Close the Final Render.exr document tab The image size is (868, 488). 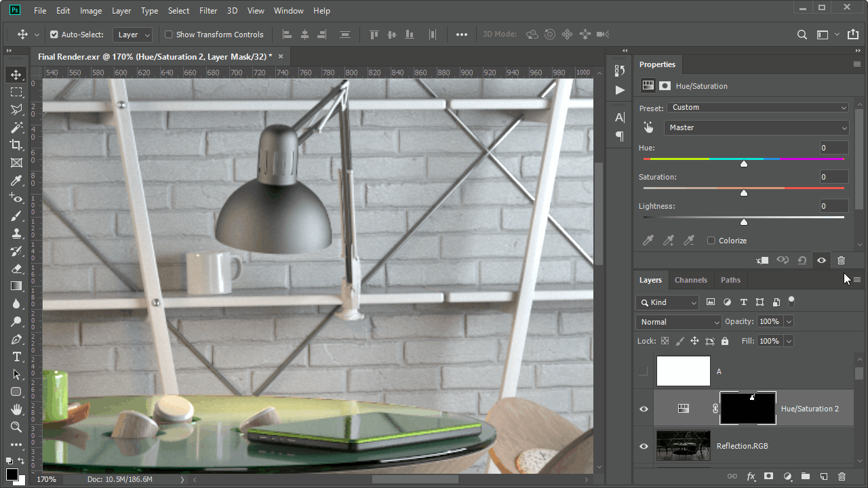tap(281, 56)
